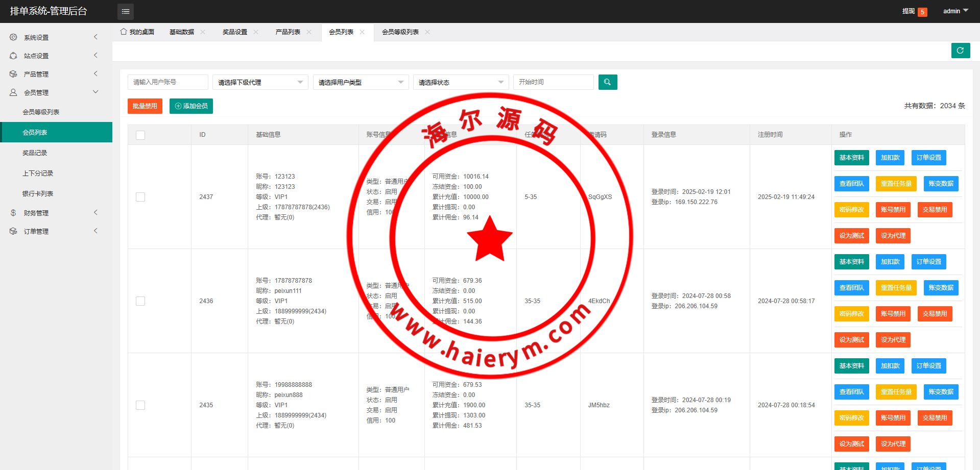Switch to the 会员等级列表 tab
The height and width of the screenshot is (470, 980).
[x=400, y=32]
